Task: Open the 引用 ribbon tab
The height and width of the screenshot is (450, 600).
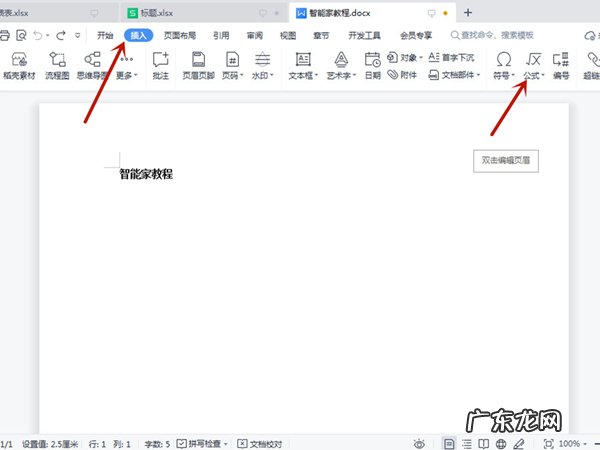Action: click(221, 36)
